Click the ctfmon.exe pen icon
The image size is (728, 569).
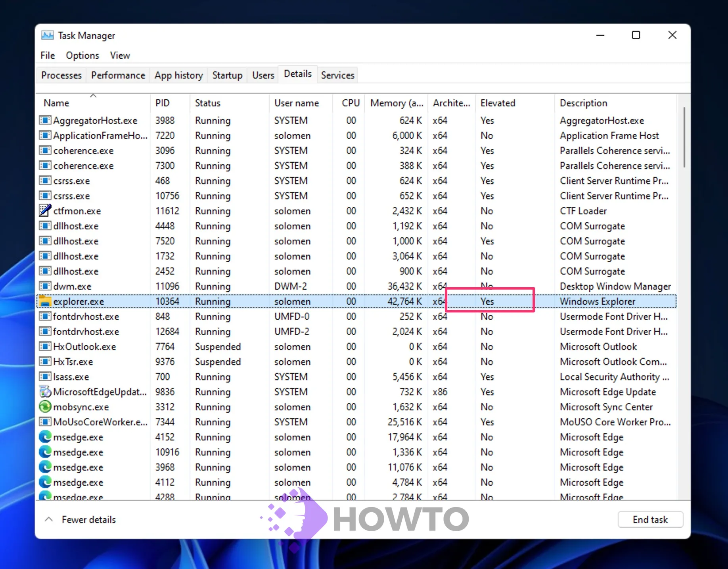(x=45, y=210)
